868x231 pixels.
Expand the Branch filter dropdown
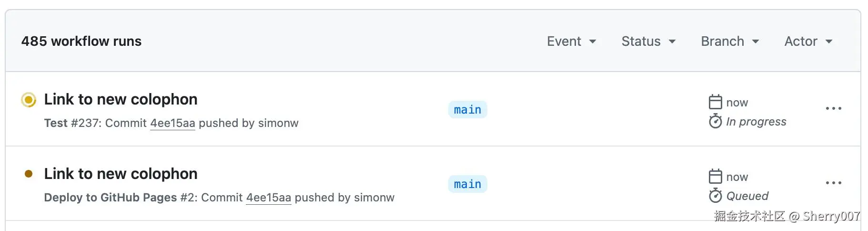(730, 42)
